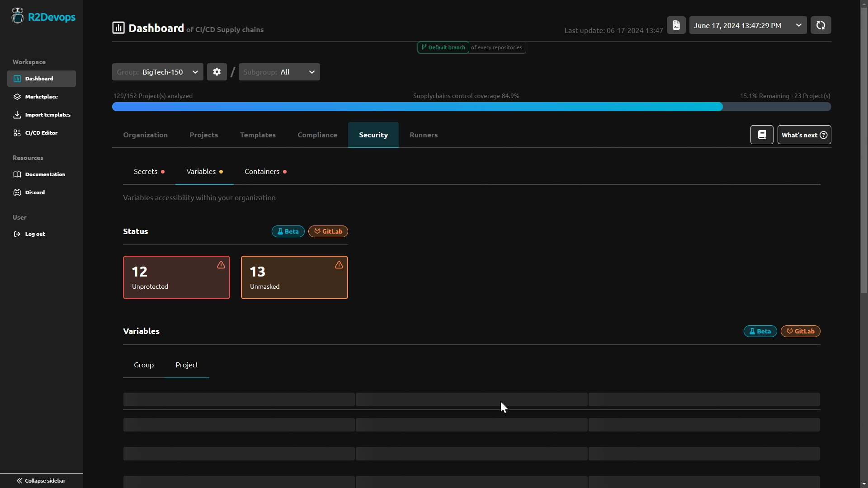Screen dimensions: 868x488
Task: Open the CI/CD Editor sidebar icon
Action: coord(17,132)
